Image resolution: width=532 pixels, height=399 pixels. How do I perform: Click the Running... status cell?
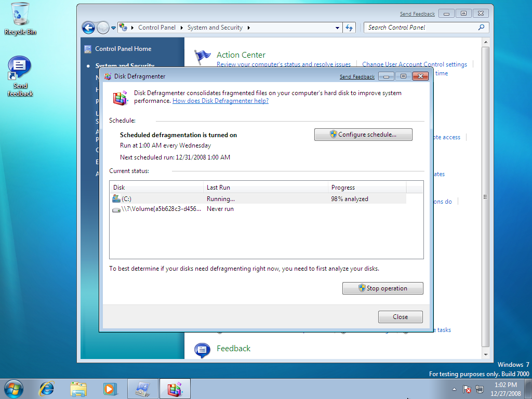click(220, 199)
